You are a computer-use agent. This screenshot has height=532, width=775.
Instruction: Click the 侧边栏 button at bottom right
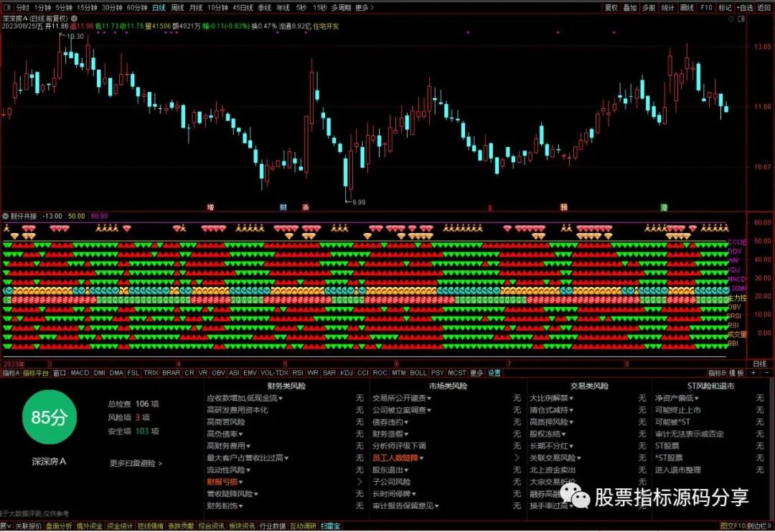[758, 526]
